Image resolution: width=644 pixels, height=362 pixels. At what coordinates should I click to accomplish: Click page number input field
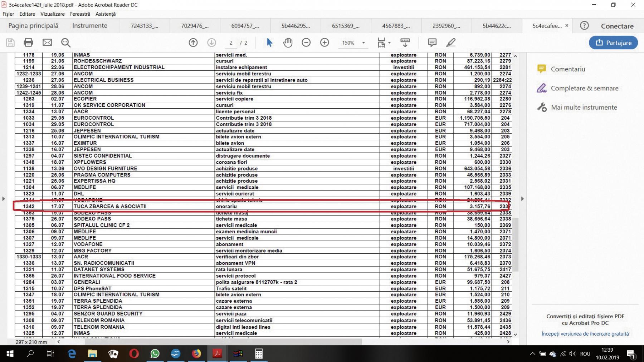231,43
